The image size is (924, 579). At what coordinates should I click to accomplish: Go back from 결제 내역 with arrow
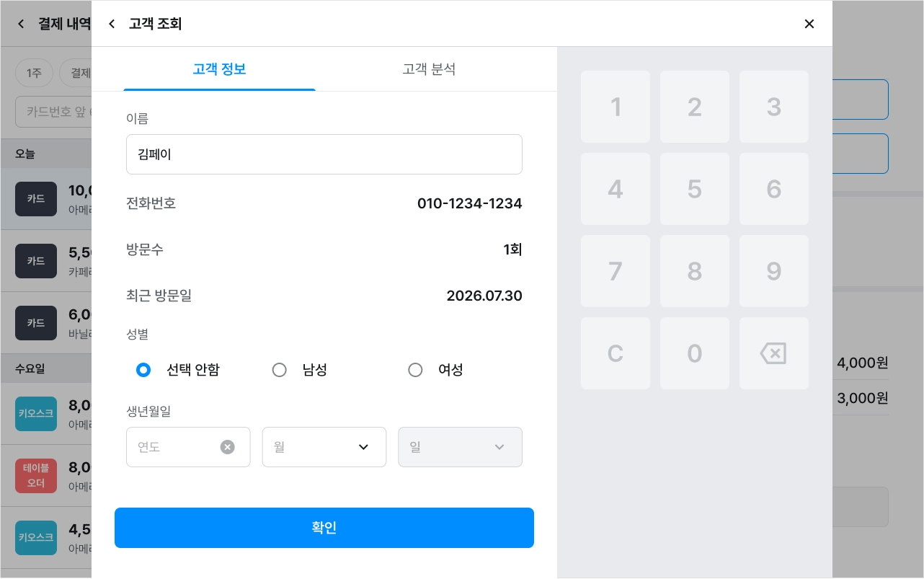21,24
